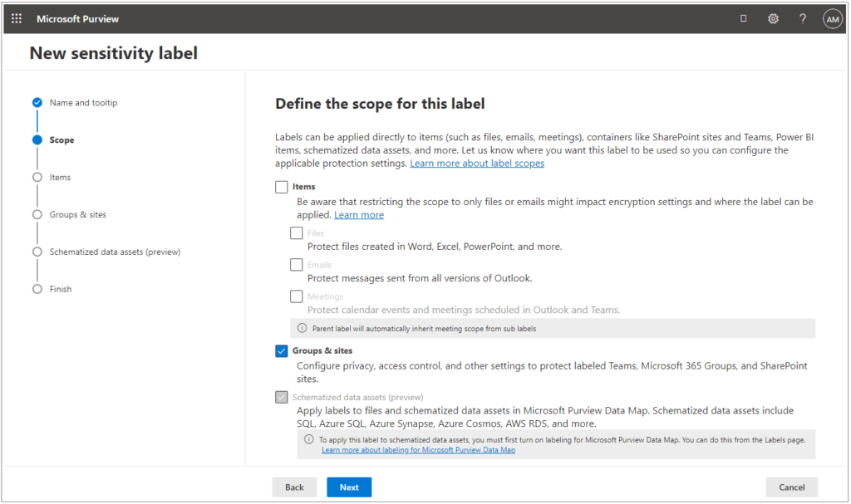Toggle Schematized data assets (preview) checkbox
The height and width of the screenshot is (504, 851).
(x=281, y=397)
